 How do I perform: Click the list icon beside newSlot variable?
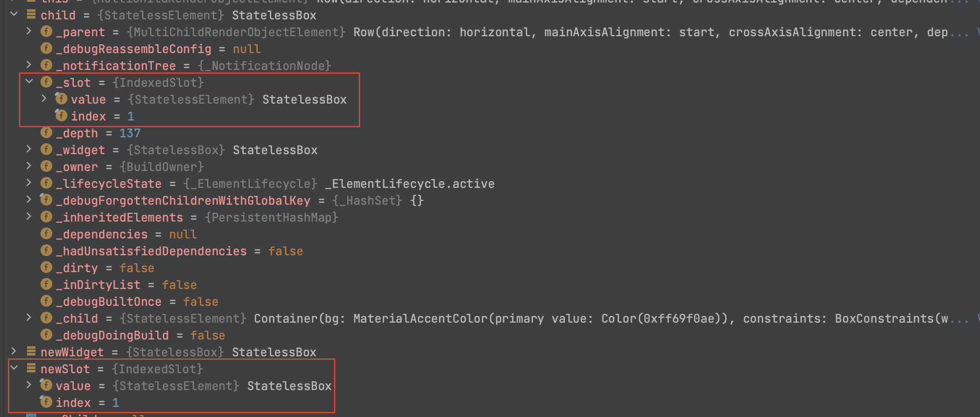(31, 369)
